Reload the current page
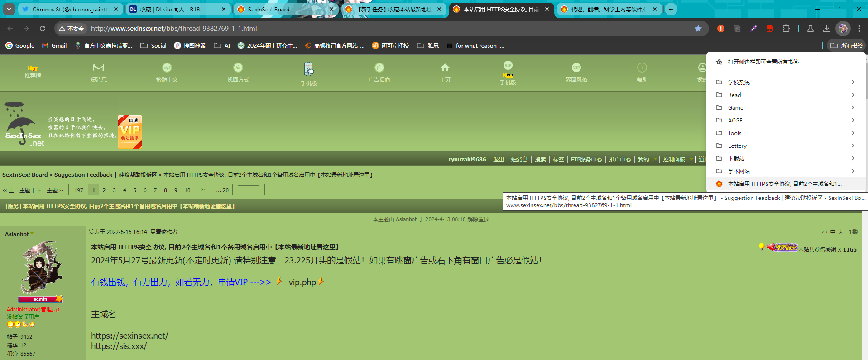 pos(43,29)
